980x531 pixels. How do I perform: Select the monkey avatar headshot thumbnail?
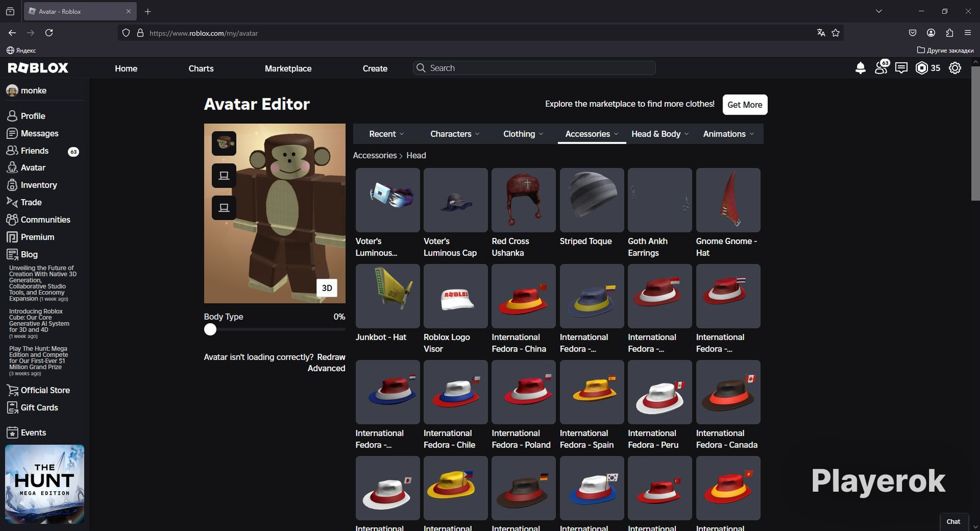pyautogui.click(x=224, y=143)
